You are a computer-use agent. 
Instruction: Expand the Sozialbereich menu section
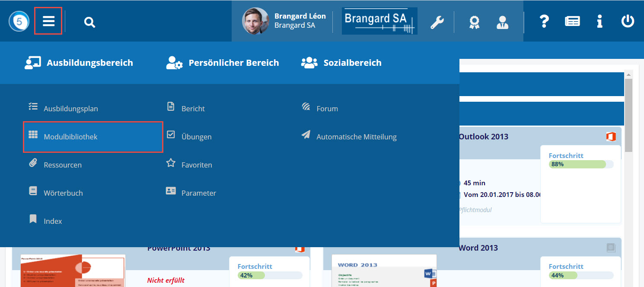click(341, 63)
